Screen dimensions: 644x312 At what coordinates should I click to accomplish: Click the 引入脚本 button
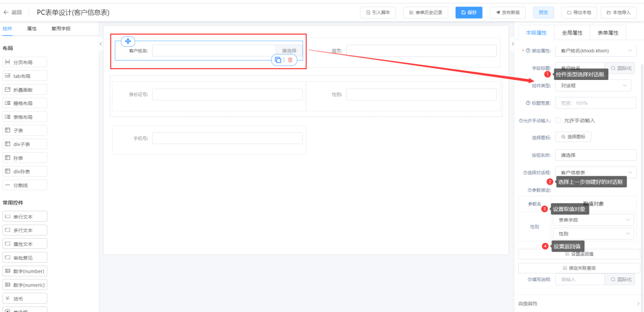click(x=378, y=12)
